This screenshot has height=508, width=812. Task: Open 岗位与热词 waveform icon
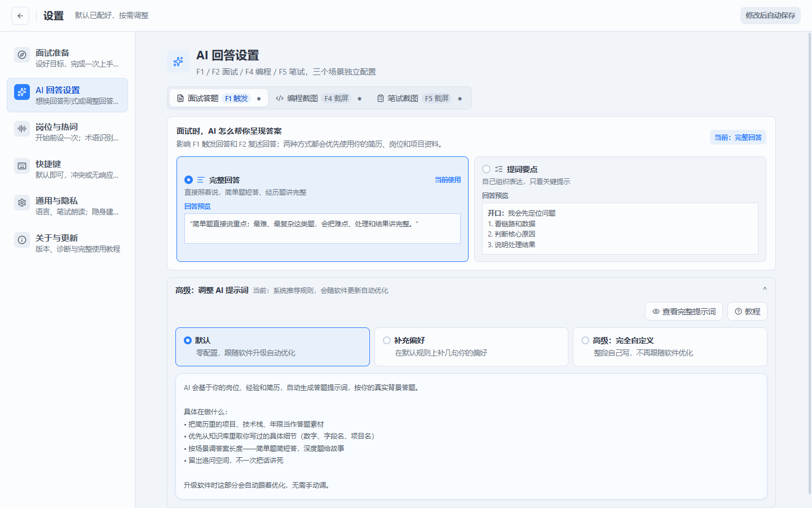(x=22, y=129)
